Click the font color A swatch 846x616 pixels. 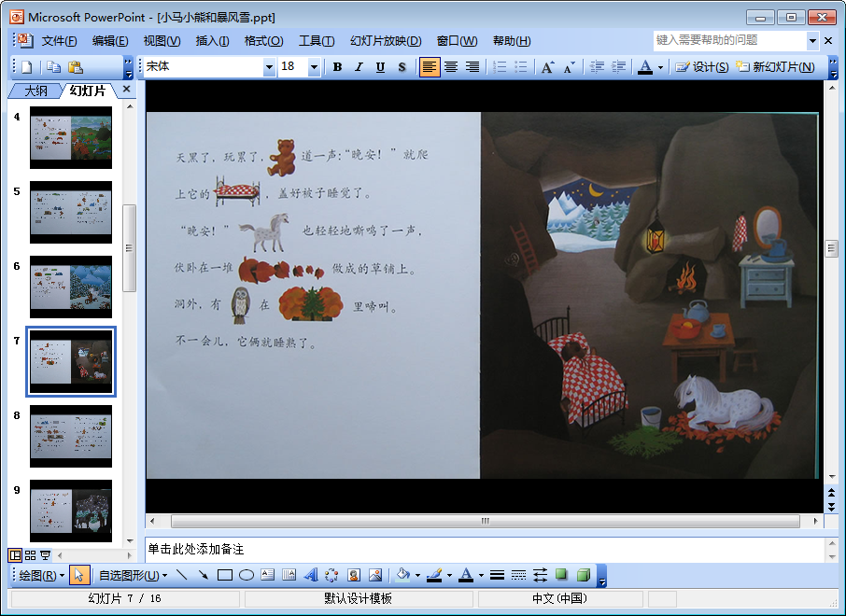644,67
